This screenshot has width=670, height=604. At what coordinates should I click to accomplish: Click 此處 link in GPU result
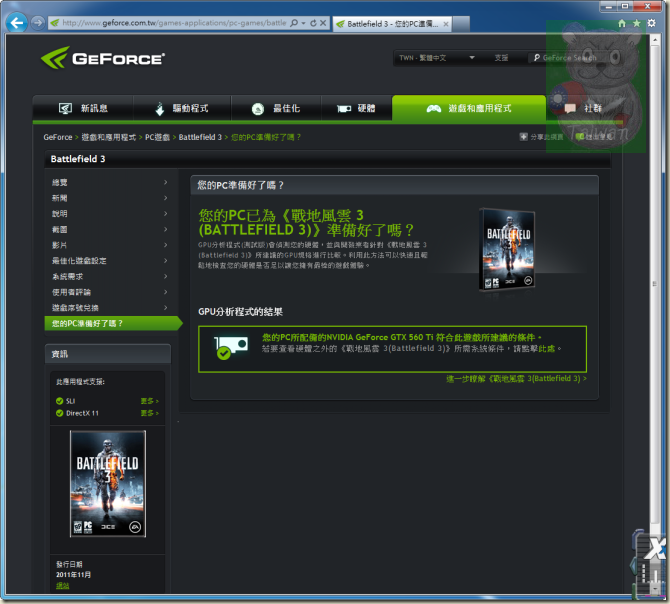(x=547, y=349)
